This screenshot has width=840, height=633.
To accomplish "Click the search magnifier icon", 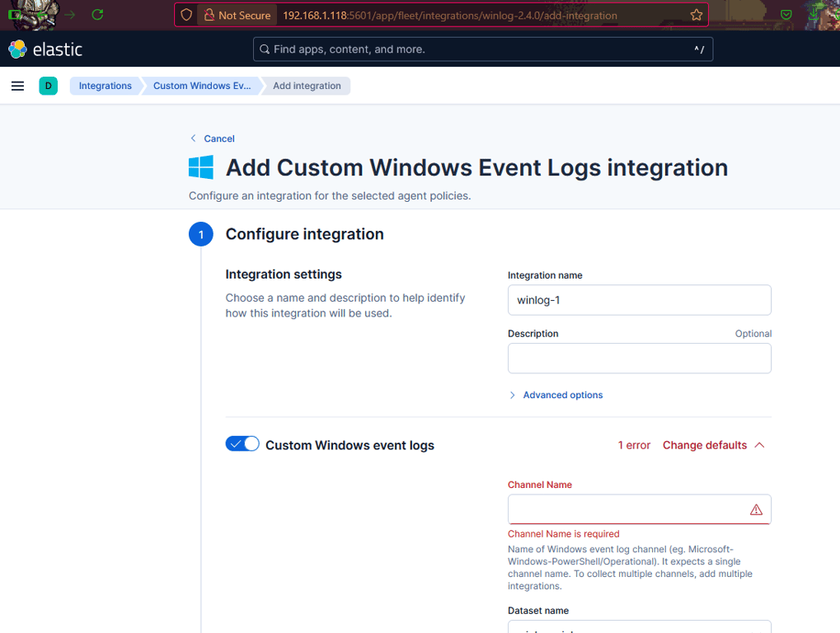I will point(264,49).
